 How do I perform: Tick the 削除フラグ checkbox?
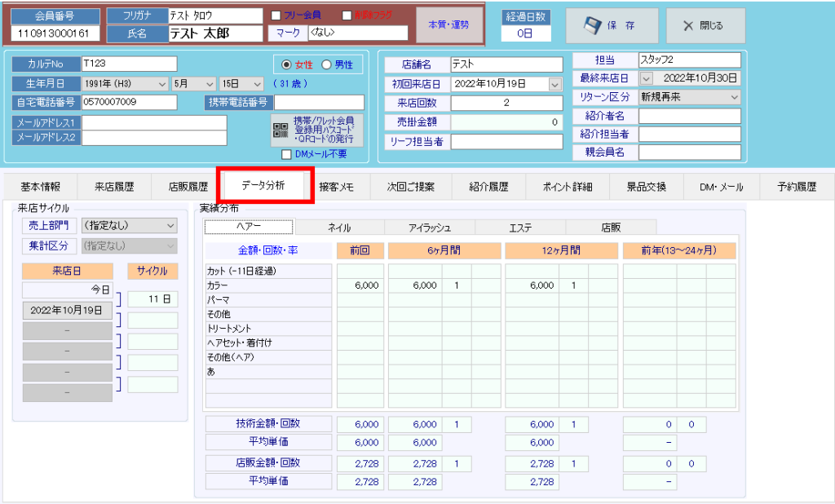coord(347,15)
